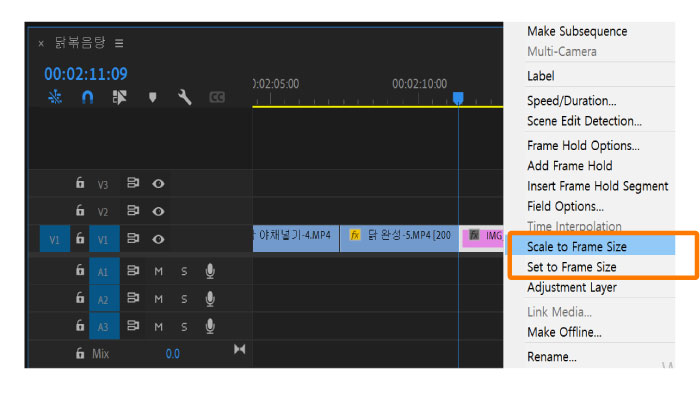The height and width of the screenshot is (394, 700).
Task: Open the Label submenu
Action: [x=541, y=76]
